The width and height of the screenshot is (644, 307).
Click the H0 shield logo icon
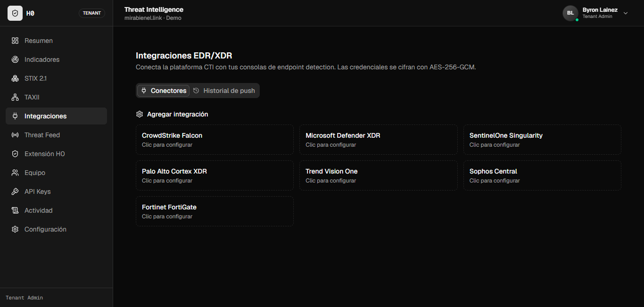15,13
